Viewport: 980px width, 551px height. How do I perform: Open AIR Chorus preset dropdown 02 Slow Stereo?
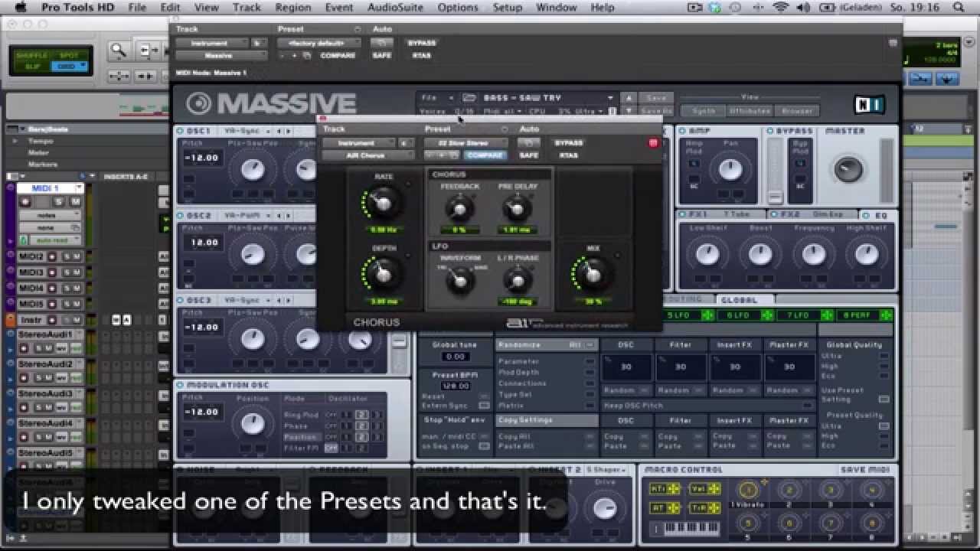[x=465, y=143]
